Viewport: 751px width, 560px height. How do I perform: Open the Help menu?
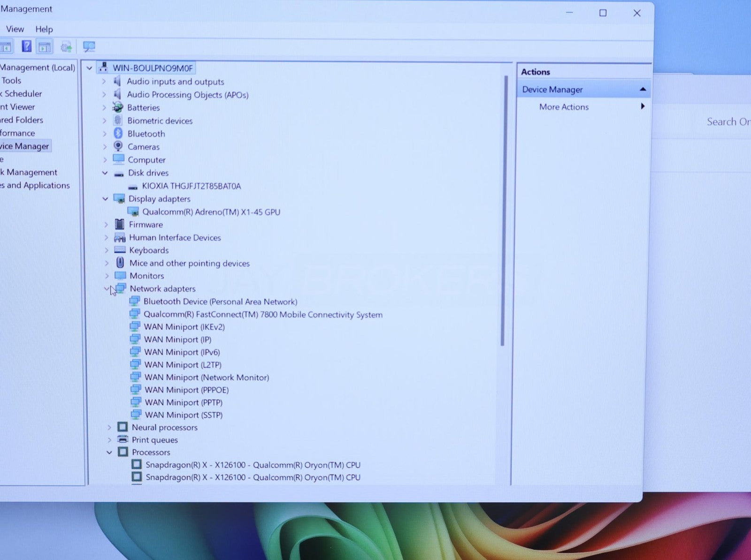(44, 29)
